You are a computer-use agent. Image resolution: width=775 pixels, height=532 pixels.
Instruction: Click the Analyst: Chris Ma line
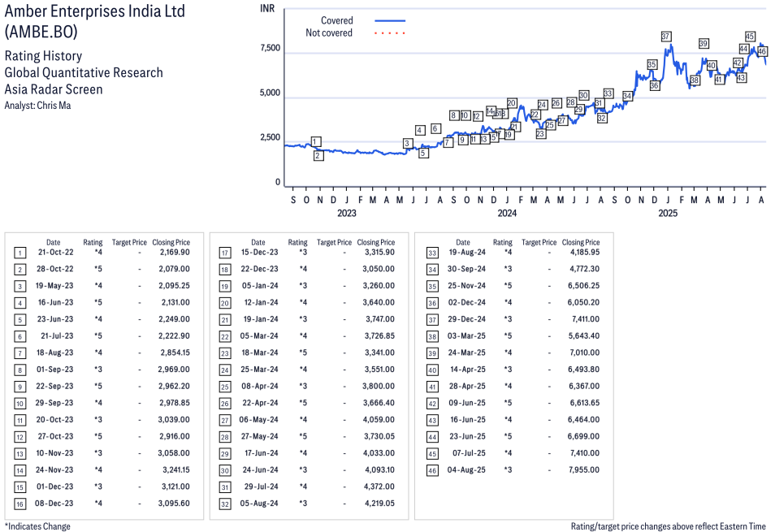(x=37, y=106)
